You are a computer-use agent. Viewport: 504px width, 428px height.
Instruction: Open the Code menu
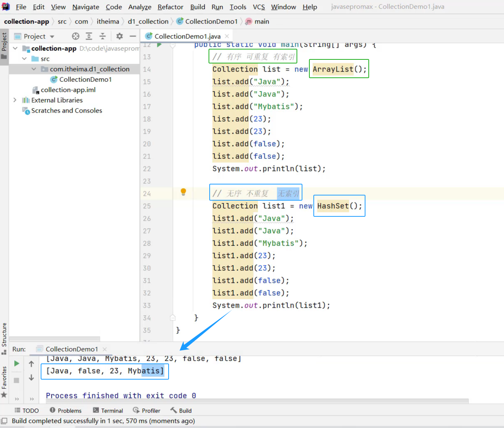click(114, 7)
